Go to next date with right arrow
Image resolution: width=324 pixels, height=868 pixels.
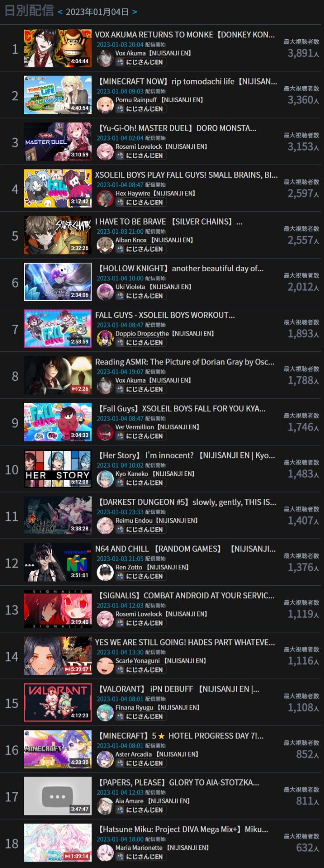[x=135, y=12]
